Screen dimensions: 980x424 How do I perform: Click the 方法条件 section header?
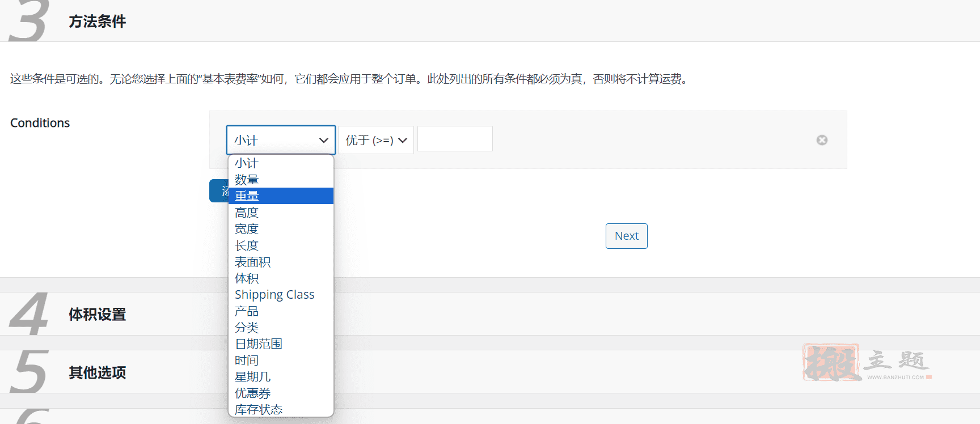pos(490,21)
